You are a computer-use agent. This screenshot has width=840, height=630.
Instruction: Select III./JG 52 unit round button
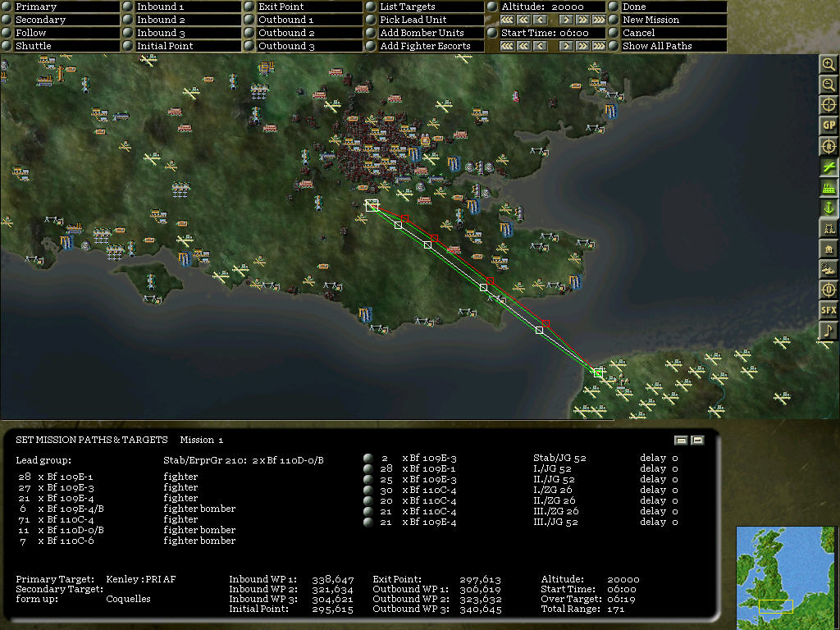tap(368, 523)
